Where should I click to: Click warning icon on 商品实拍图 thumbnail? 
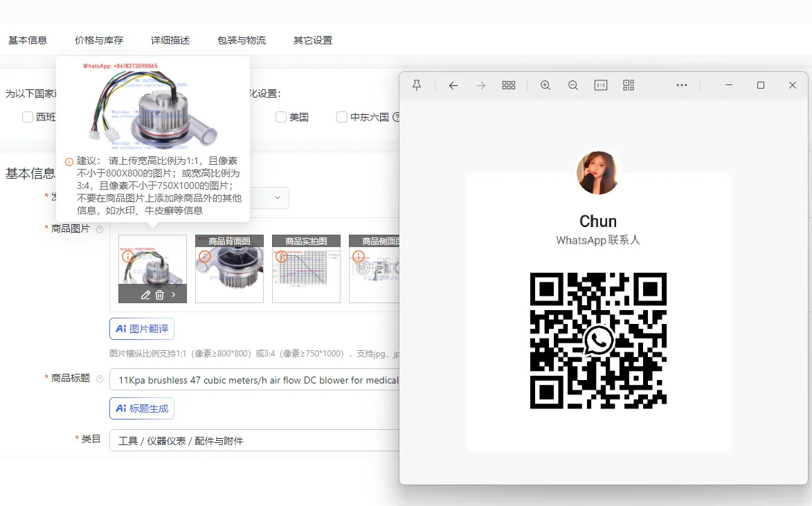[281, 256]
